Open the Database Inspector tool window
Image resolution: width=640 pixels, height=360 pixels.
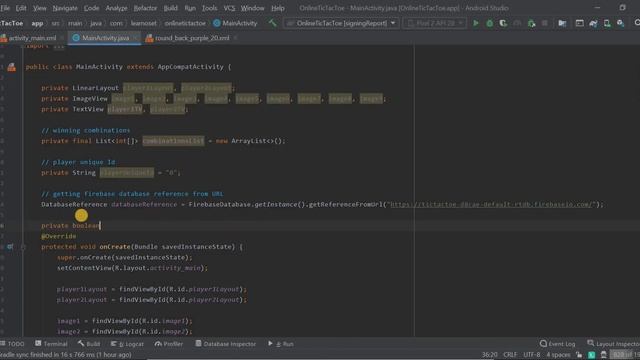pyautogui.click(x=225, y=344)
